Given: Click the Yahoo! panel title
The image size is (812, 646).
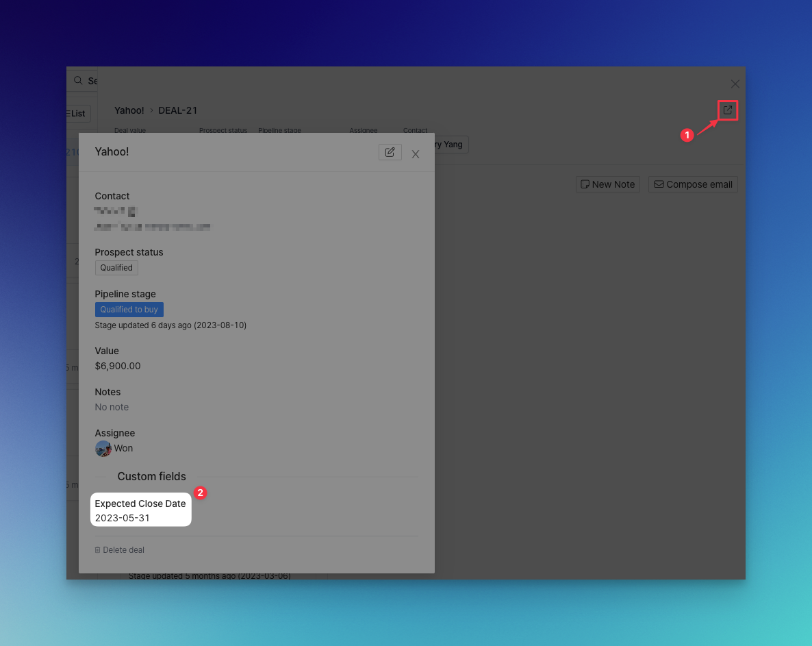Looking at the screenshot, I should (x=112, y=152).
